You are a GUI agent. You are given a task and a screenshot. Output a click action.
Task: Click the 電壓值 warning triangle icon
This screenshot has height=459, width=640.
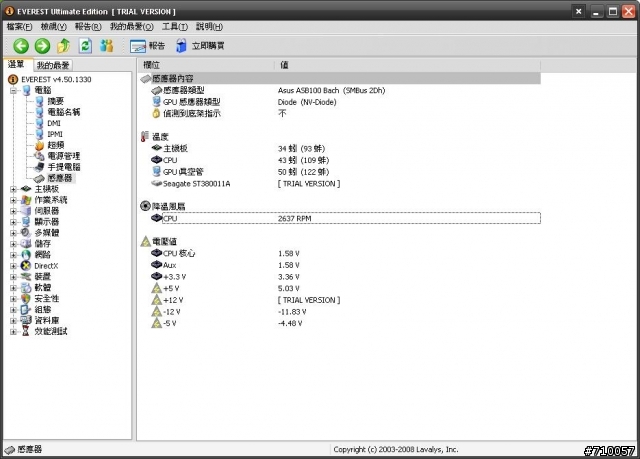[x=146, y=242]
